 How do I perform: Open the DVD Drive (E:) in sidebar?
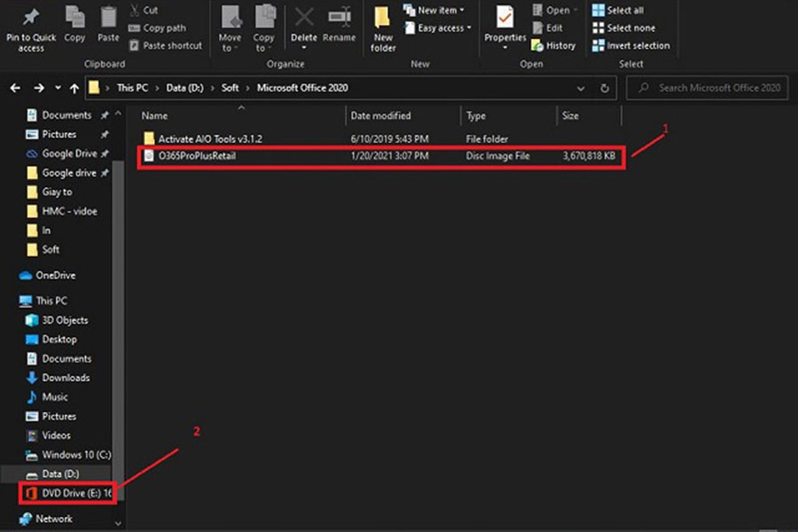(x=67, y=493)
